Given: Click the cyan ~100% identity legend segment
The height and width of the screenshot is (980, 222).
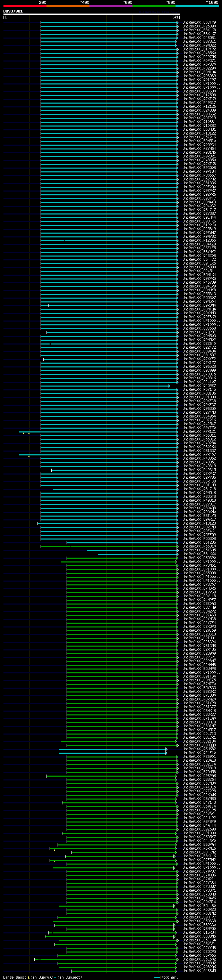Looking at the screenshot, I should point(197,6).
